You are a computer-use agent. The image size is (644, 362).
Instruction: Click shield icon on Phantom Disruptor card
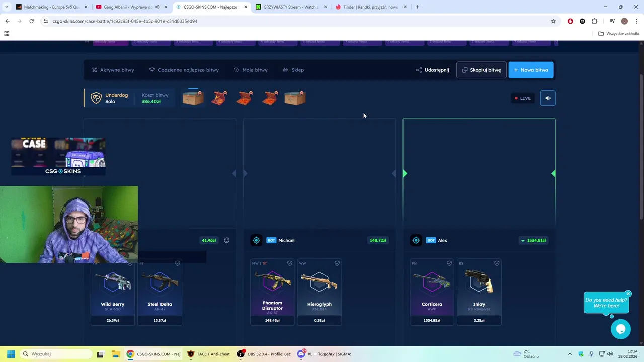click(x=290, y=263)
